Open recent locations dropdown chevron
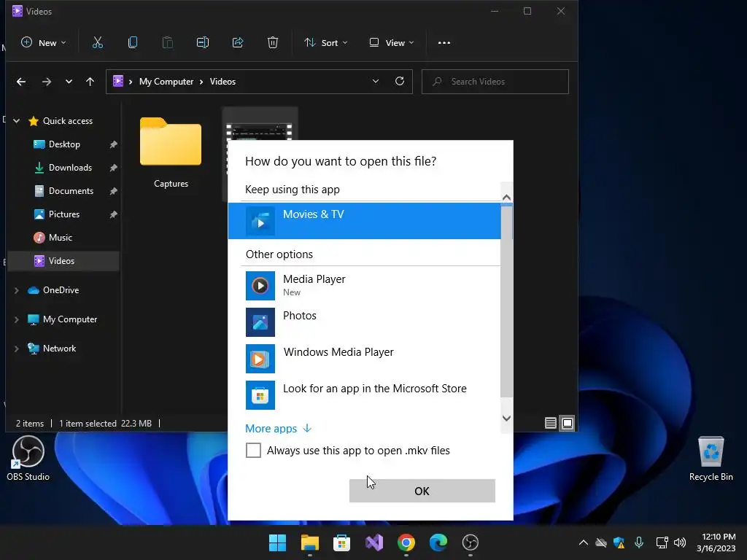The width and height of the screenshot is (747, 560). coord(69,82)
